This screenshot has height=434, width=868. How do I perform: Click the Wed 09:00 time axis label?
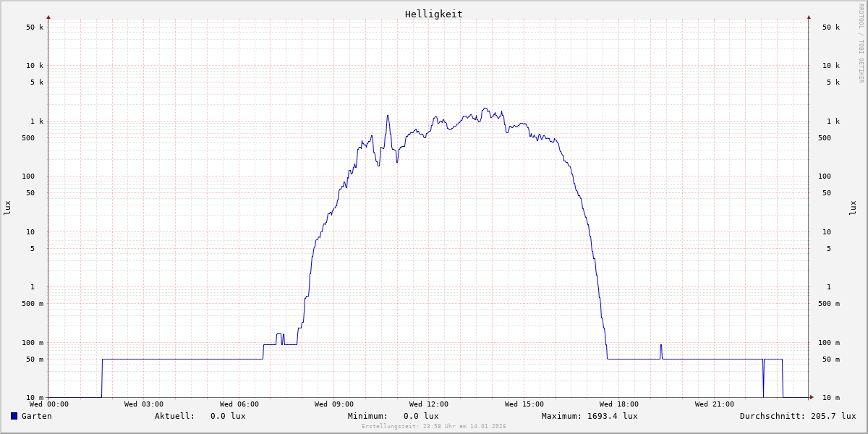click(334, 404)
